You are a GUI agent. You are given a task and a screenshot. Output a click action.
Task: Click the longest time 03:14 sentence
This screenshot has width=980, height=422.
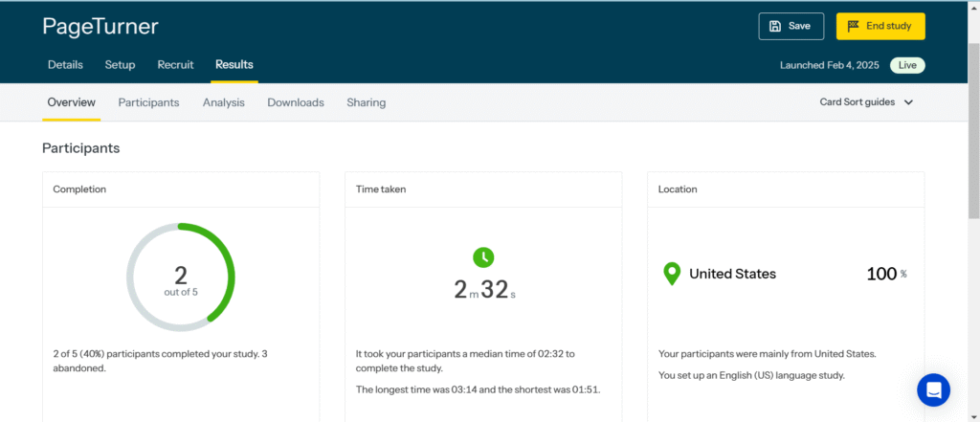point(479,389)
